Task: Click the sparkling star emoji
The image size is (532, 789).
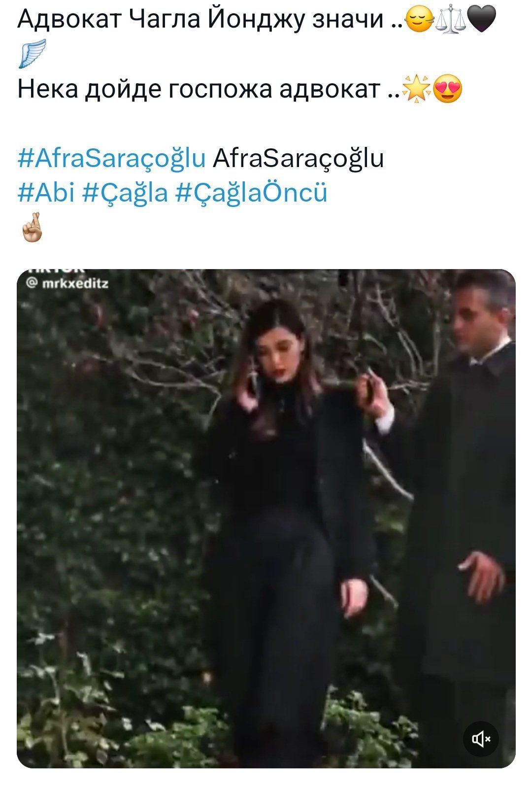Action: tap(417, 90)
